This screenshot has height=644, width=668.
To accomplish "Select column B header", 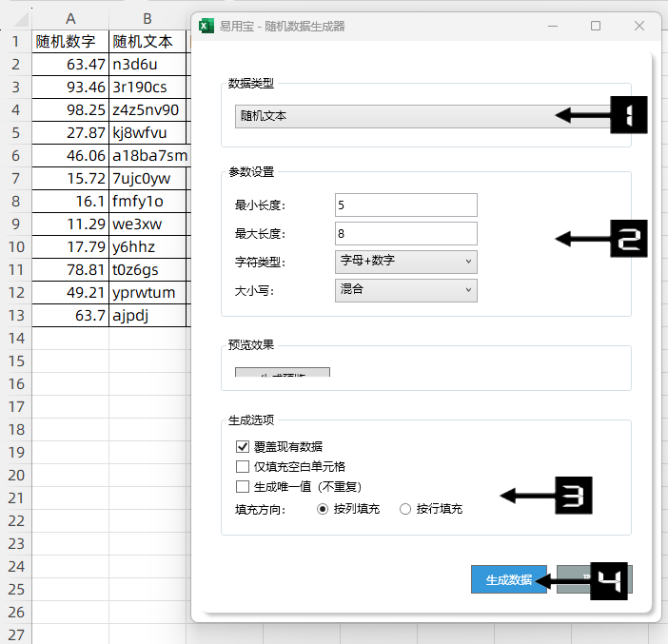I will point(147,19).
